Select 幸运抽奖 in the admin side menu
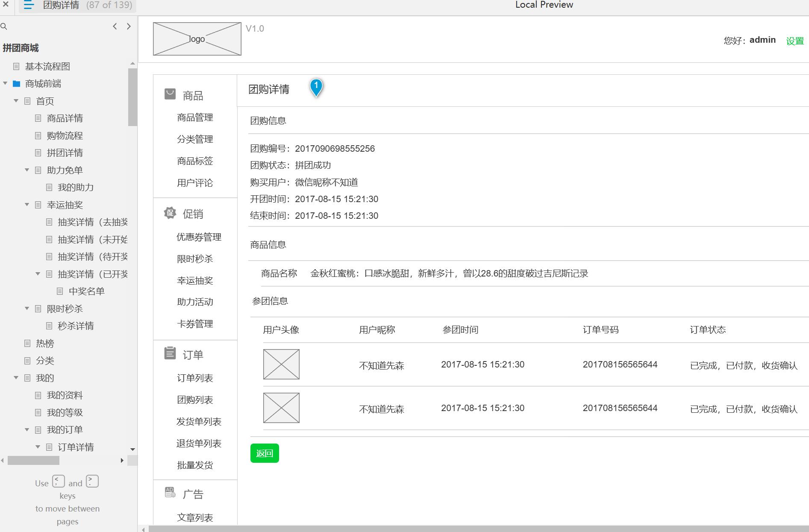 pos(195,281)
